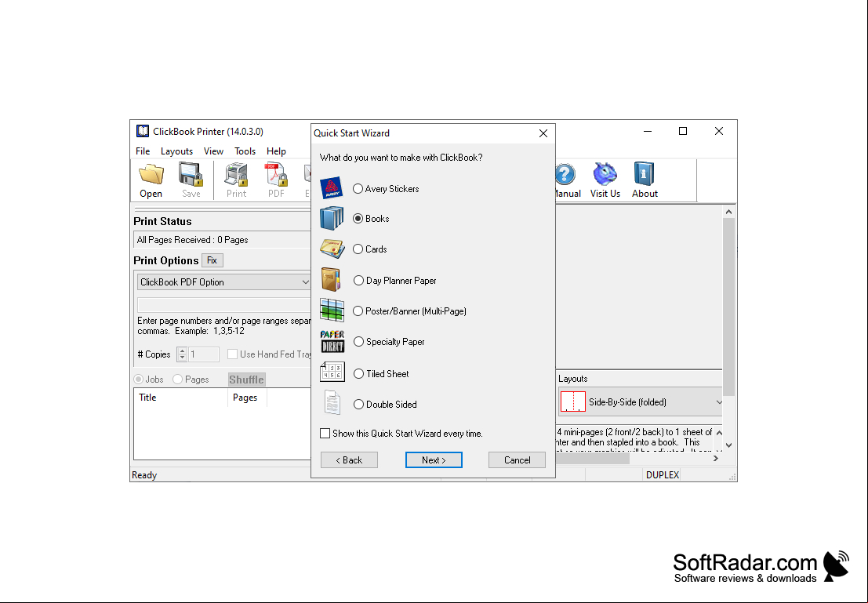Tick the Use Hand Fed Tray checkbox
868x603 pixels.
click(233, 354)
